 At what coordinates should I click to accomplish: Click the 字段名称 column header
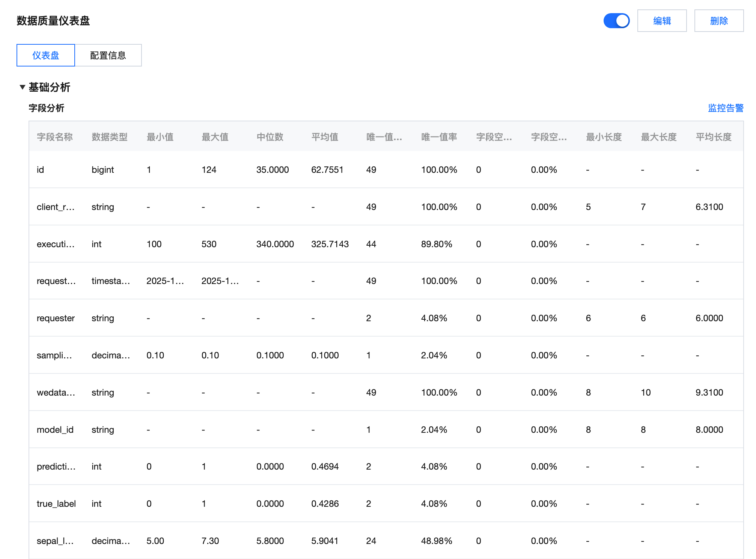click(55, 137)
